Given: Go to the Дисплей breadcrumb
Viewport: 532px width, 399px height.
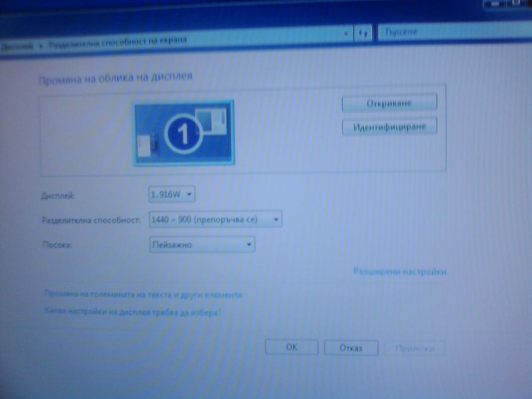Looking at the screenshot, I should point(17,46).
